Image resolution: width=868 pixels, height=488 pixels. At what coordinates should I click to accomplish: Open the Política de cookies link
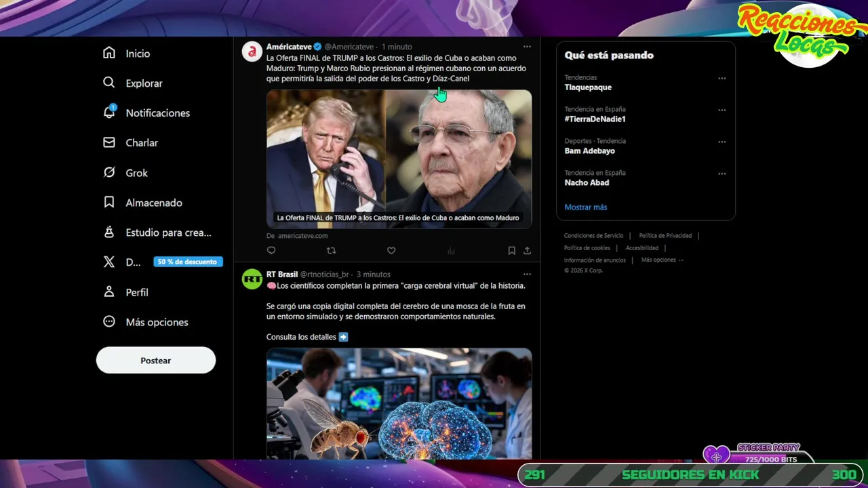(x=587, y=248)
